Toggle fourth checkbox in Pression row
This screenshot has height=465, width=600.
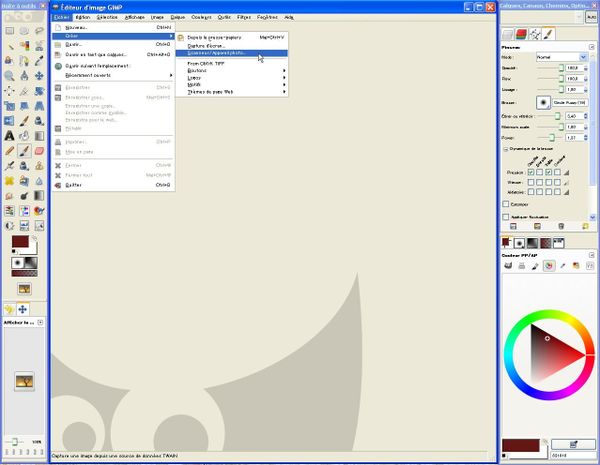click(558, 172)
